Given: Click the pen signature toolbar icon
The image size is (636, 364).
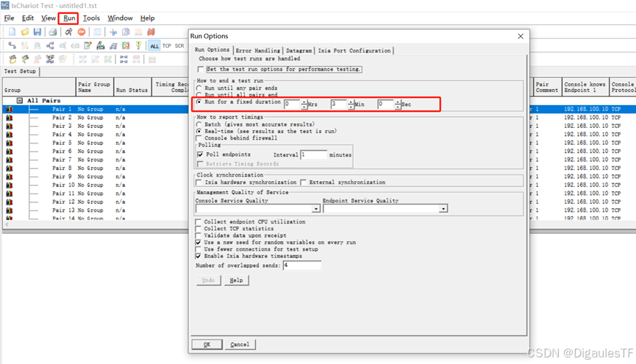Looking at the screenshot, I should (101, 46).
